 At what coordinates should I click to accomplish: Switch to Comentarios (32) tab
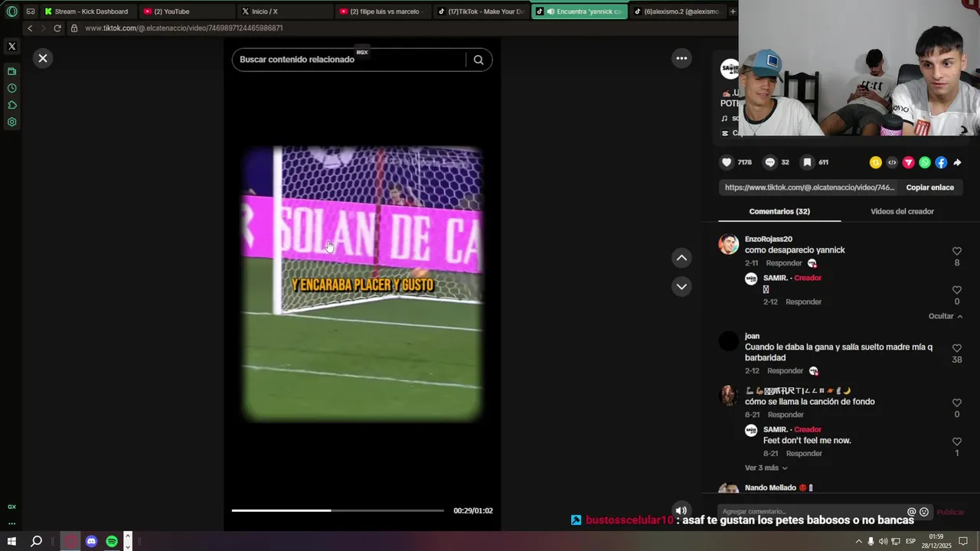coord(779,211)
